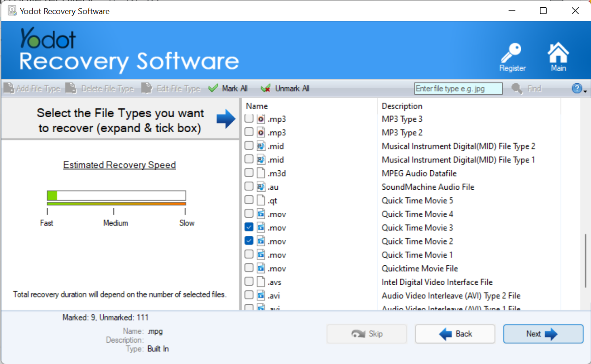Click the video icon for Quicktime Movie File
This screenshot has width=591, height=364.
click(260, 268)
